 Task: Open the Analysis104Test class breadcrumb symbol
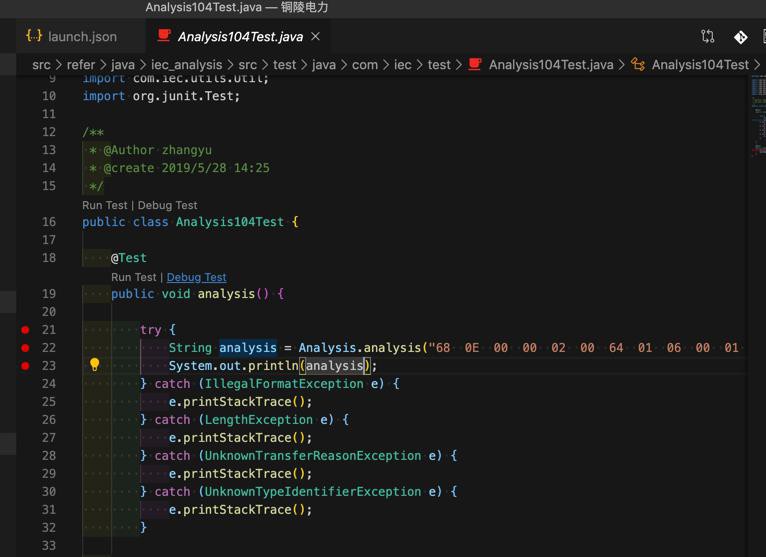coord(700,65)
